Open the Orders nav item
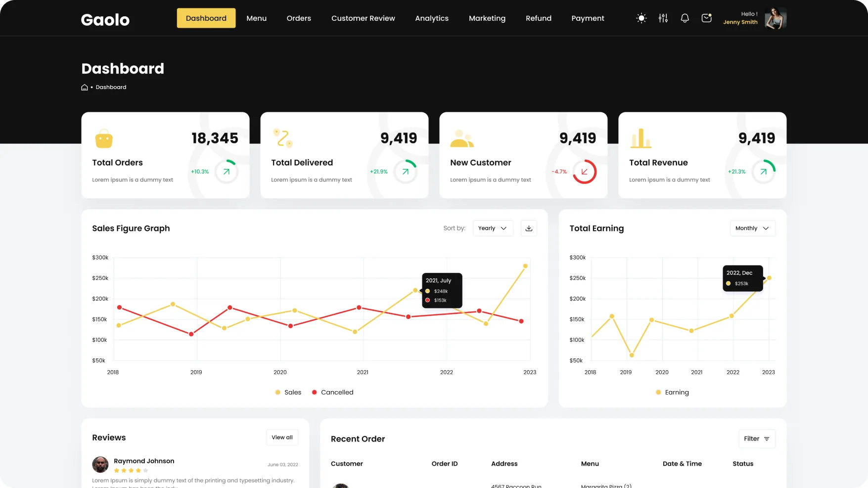Screen dimensions: 868x488 coord(299,18)
